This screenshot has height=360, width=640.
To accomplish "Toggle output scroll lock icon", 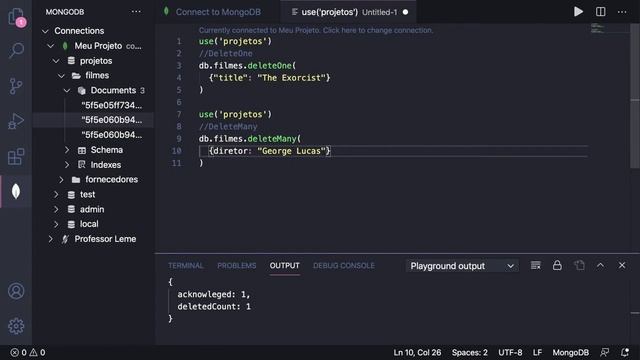I will click(557, 266).
